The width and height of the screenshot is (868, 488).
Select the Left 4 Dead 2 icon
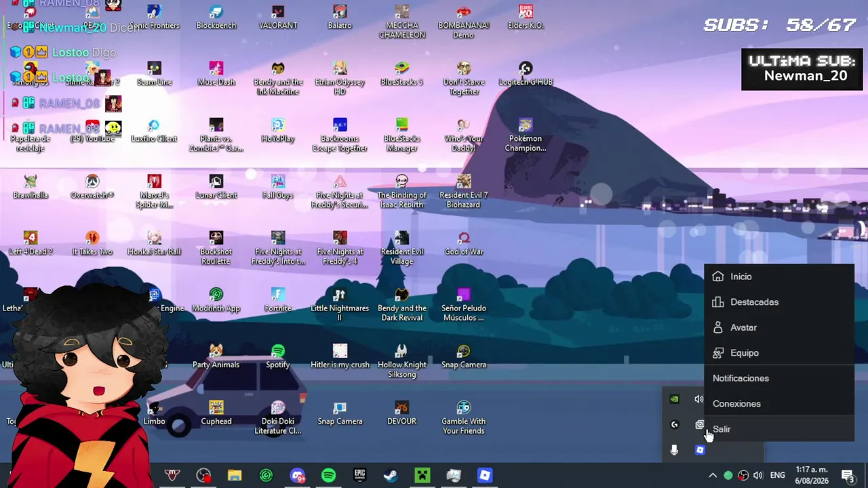point(31,243)
